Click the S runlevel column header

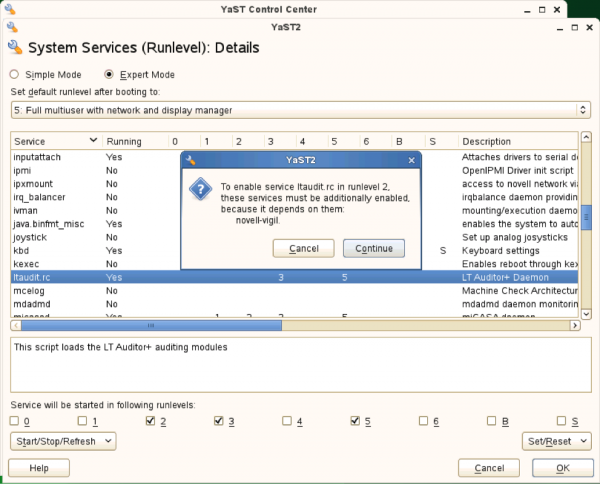441,141
